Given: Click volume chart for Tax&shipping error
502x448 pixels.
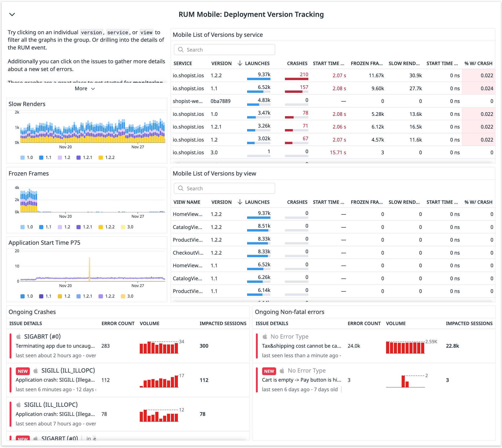Looking at the screenshot, I should [405, 347].
